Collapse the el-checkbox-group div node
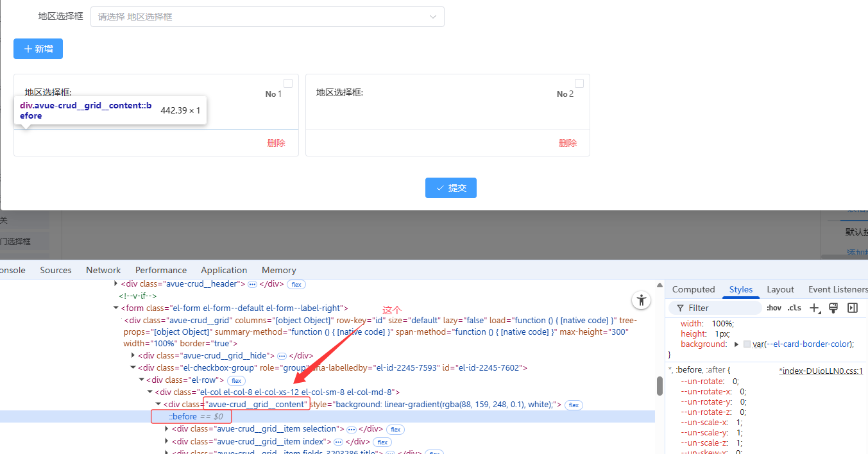 coord(133,367)
